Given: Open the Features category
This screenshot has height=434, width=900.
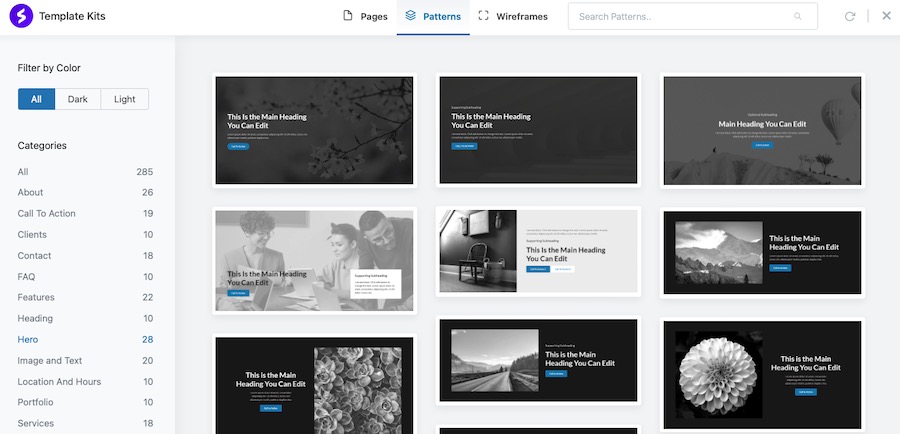Looking at the screenshot, I should [86, 297].
